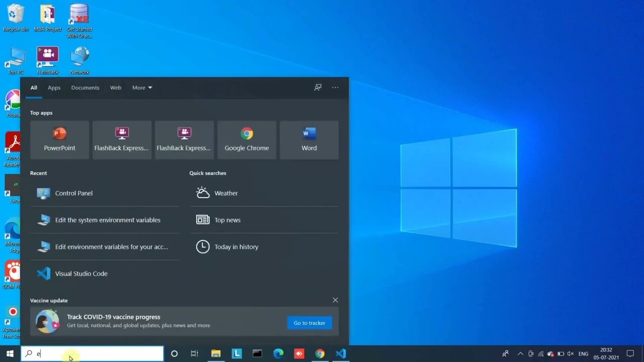Expand the More dropdown filter
The width and height of the screenshot is (644, 362).
pos(142,87)
